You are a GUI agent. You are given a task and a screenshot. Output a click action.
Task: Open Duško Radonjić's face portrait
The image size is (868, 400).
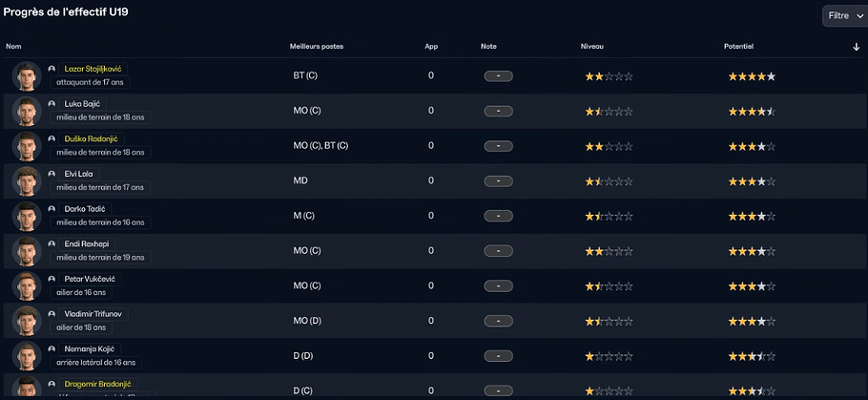[x=27, y=146]
